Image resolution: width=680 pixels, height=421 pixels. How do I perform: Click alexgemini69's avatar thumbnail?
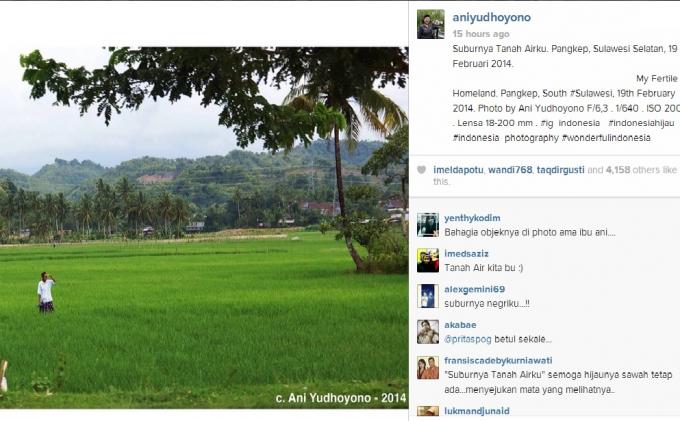pos(428,296)
